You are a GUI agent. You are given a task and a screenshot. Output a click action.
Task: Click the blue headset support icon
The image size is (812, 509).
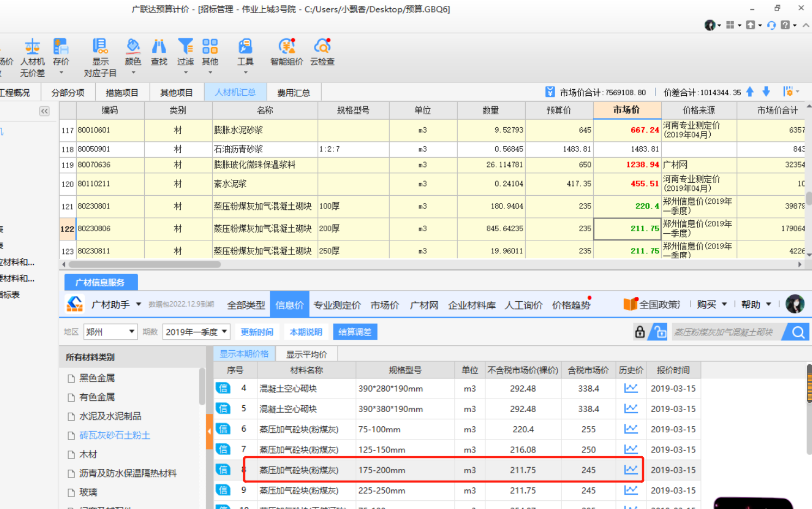click(771, 25)
